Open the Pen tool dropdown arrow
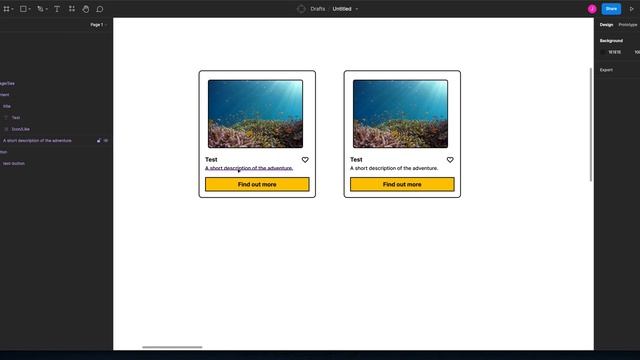This screenshot has width=640, height=360. tap(47, 9)
